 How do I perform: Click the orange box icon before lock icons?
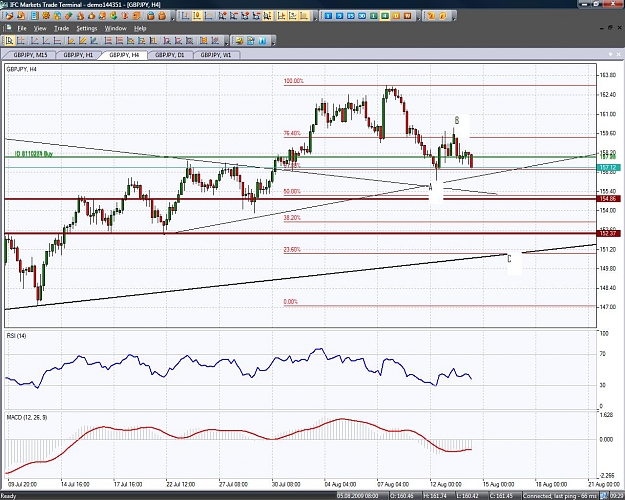[136, 16]
